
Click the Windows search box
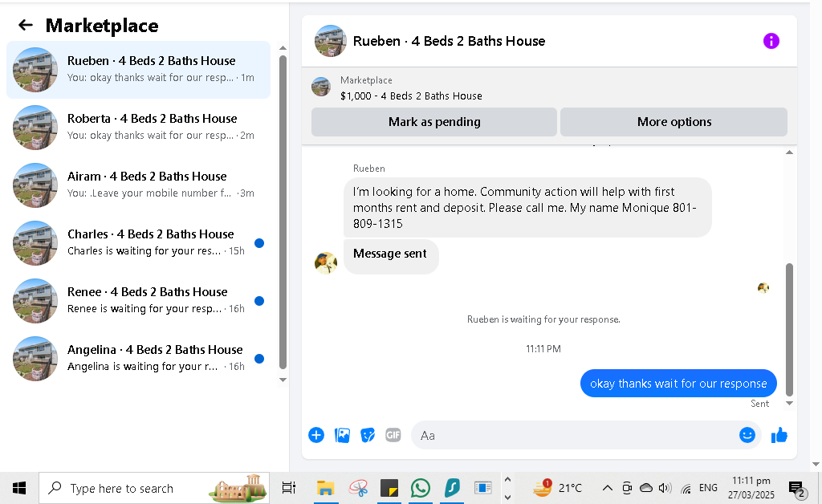click(x=154, y=488)
